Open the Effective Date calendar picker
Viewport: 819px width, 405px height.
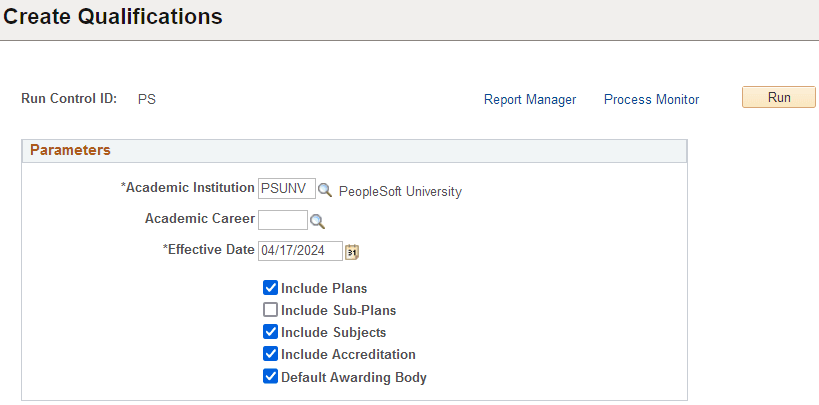pos(352,251)
